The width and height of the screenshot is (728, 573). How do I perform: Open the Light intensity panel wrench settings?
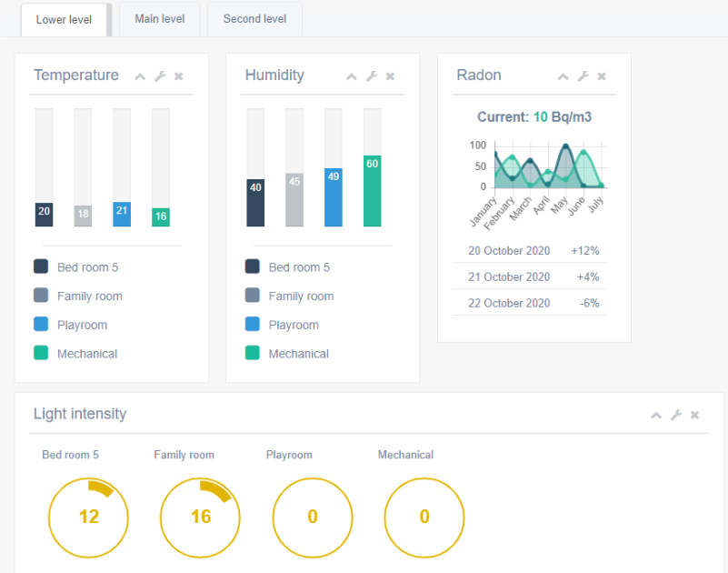coord(676,415)
